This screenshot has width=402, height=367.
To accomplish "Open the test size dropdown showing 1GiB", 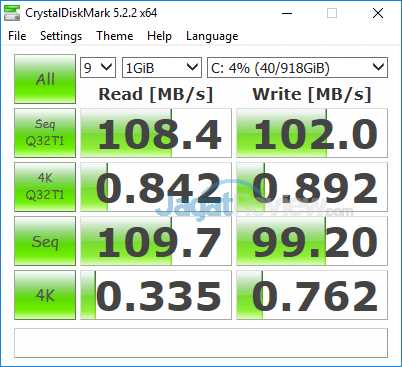I will [162, 68].
